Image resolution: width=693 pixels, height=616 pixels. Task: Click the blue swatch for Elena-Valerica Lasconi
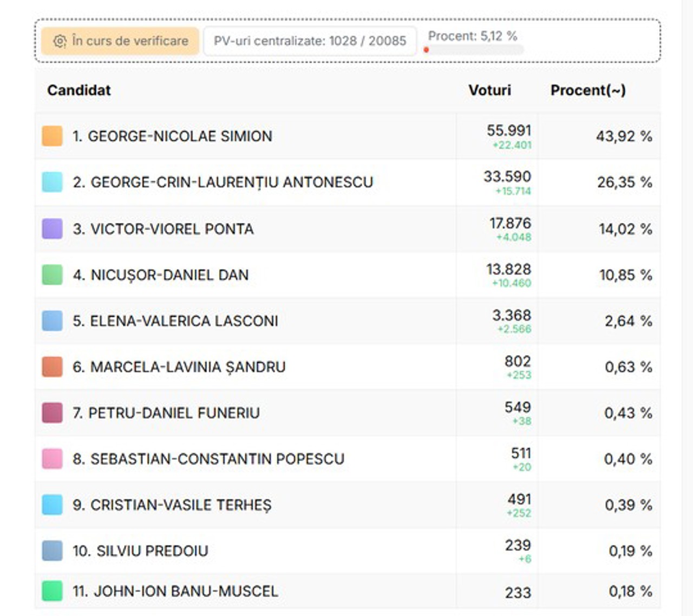coord(52,320)
